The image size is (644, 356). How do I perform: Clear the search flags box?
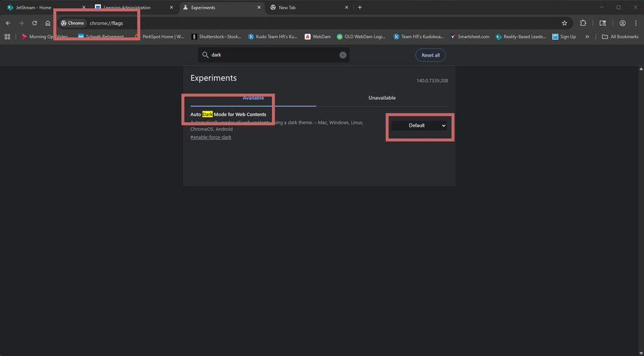pyautogui.click(x=343, y=55)
